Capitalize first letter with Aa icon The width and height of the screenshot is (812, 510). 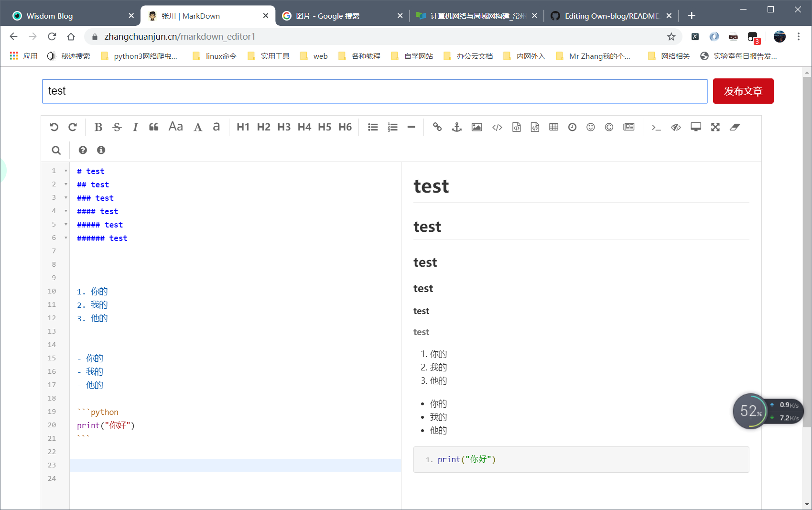click(176, 127)
